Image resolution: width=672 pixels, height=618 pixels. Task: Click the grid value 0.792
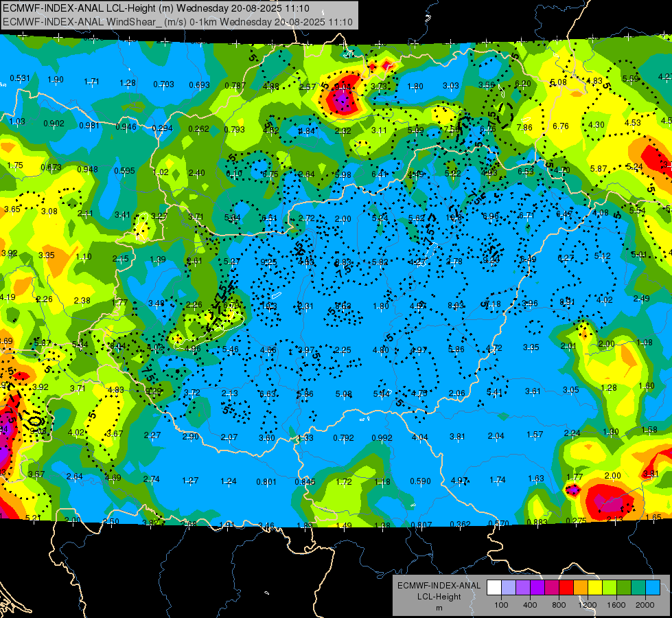pyautogui.click(x=343, y=438)
